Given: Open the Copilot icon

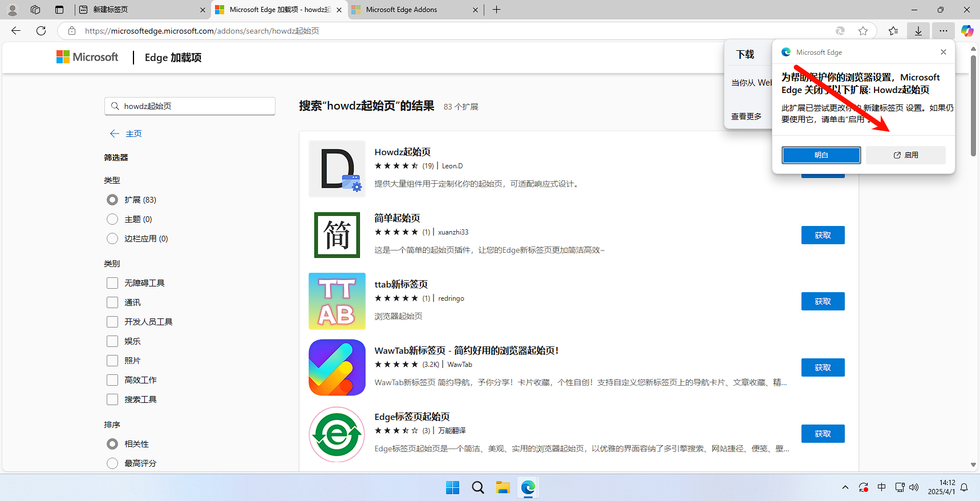Looking at the screenshot, I should 967,31.
